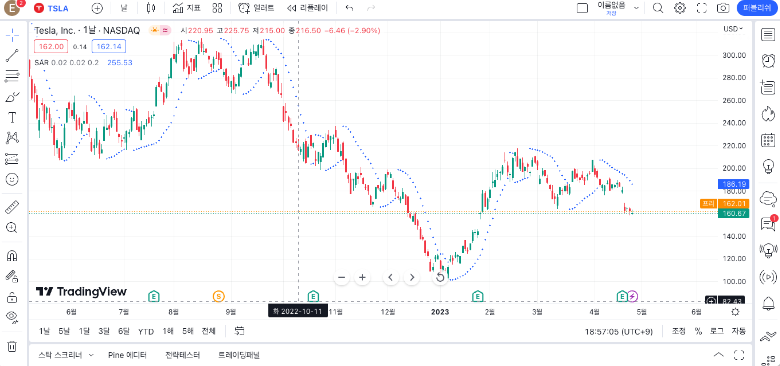Open the compare or add symbol plus icon
This screenshot has height=366, width=780.
pos(97,8)
